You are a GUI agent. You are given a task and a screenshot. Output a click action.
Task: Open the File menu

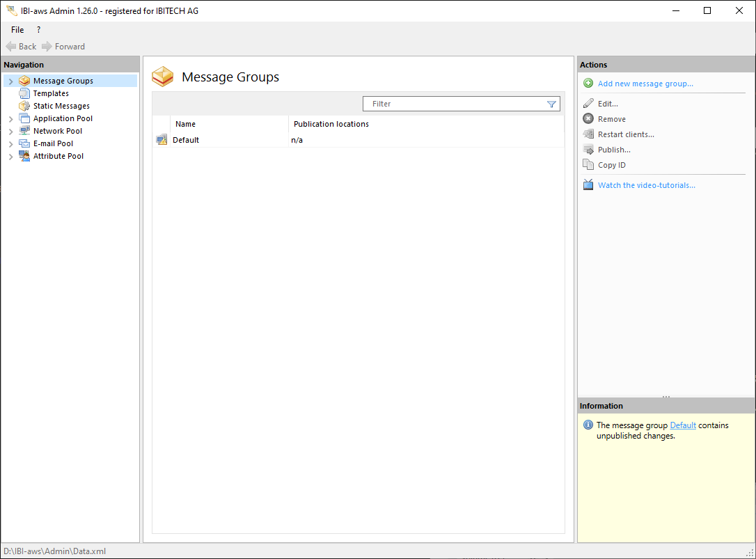point(17,30)
